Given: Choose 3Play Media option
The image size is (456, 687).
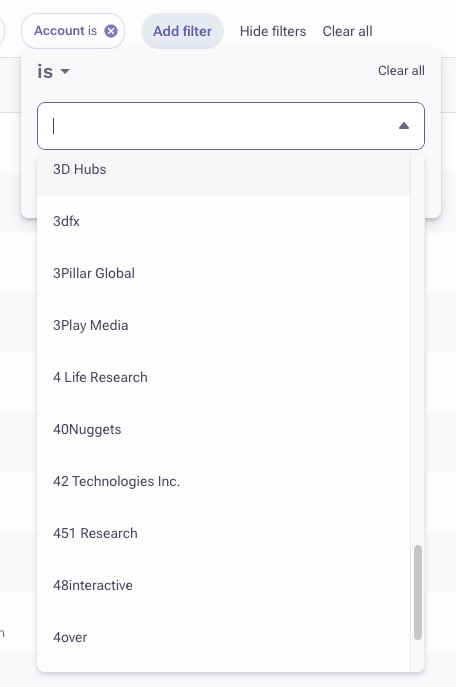Looking at the screenshot, I should tap(223, 325).
